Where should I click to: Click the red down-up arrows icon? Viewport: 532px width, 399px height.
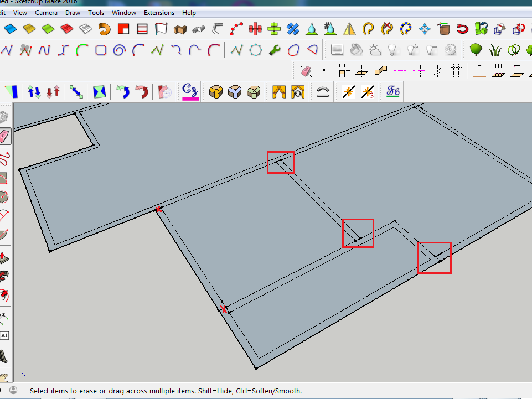(x=53, y=92)
